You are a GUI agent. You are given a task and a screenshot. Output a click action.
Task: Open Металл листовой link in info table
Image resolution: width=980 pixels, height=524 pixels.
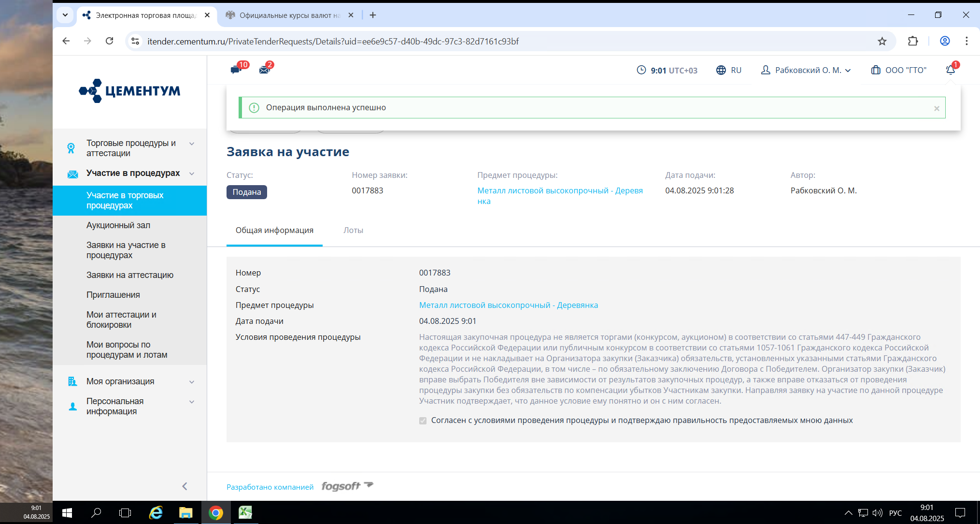pyautogui.click(x=509, y=305)
